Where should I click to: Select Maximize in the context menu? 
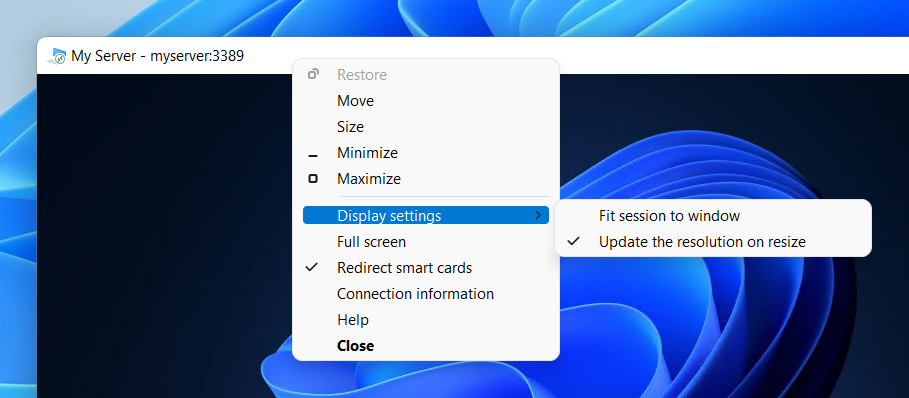[x=426, y=179]
